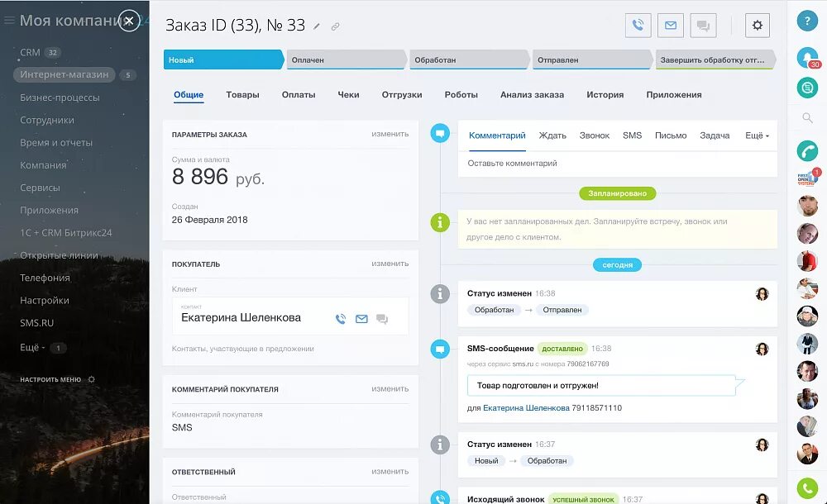Select the SMS activity tab
The height and width of the screenshot is (504, 827).
632,136
